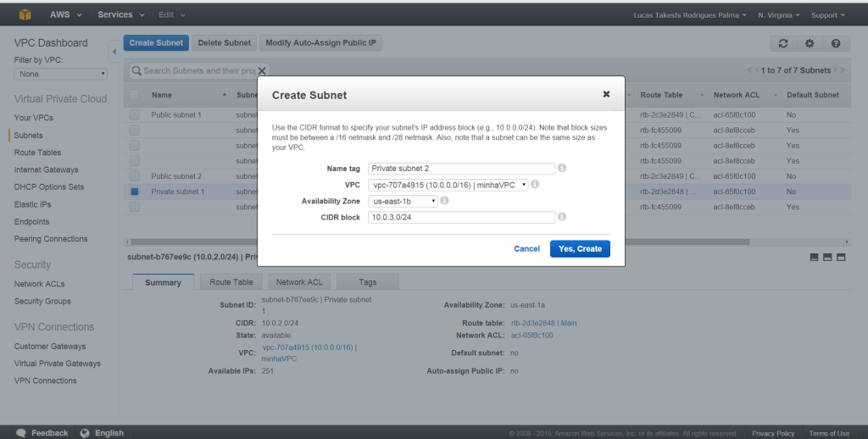868x439 pixels.
Task: Click the language globe icon
Action: click(x=85, y=433)
